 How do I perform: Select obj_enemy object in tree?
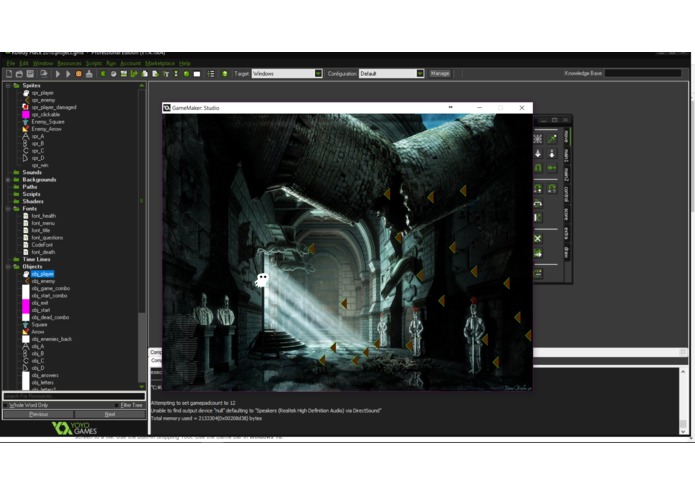[x=43, y=281]
